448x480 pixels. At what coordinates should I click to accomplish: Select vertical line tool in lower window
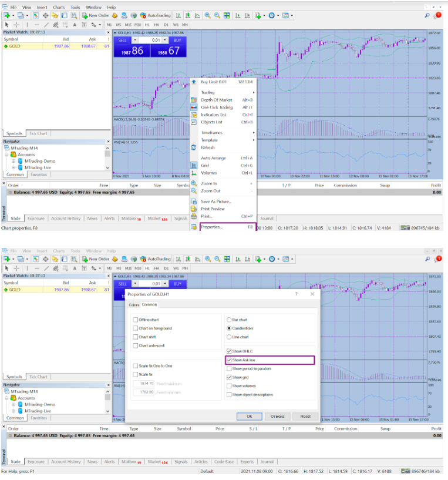[x=27, y=268]
